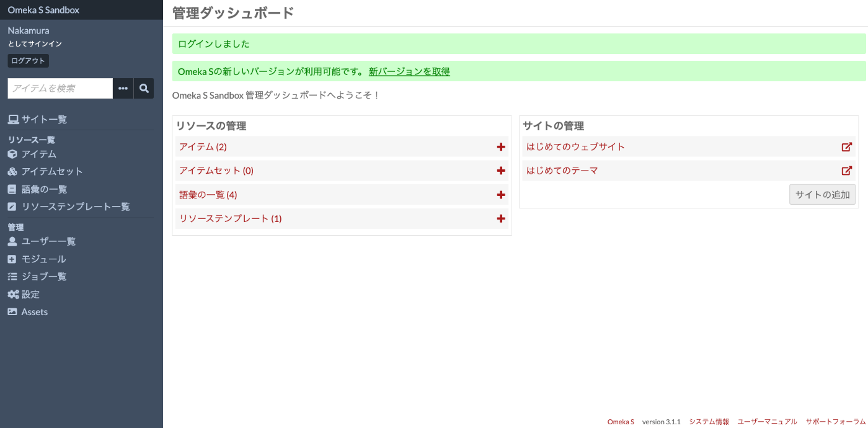Click the 管理ダッシュボード page heading
The image size is (868, 428).
232,12
